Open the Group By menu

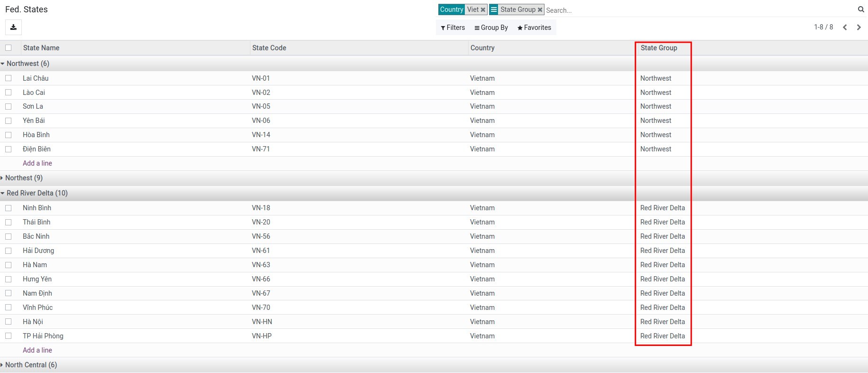[491, 28]
